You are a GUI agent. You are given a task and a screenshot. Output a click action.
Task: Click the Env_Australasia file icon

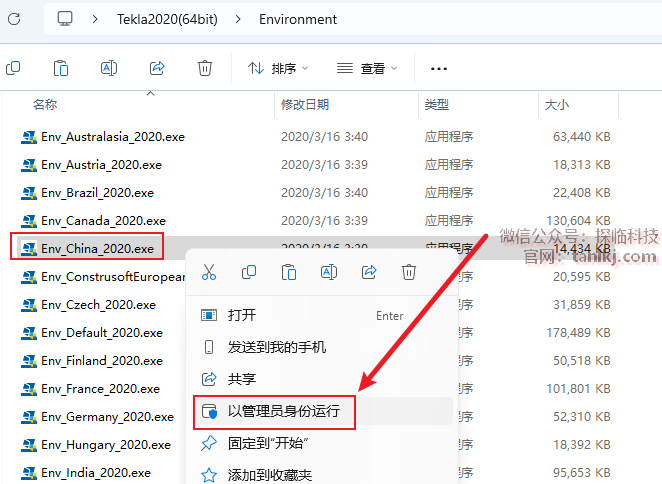point(29,137)
